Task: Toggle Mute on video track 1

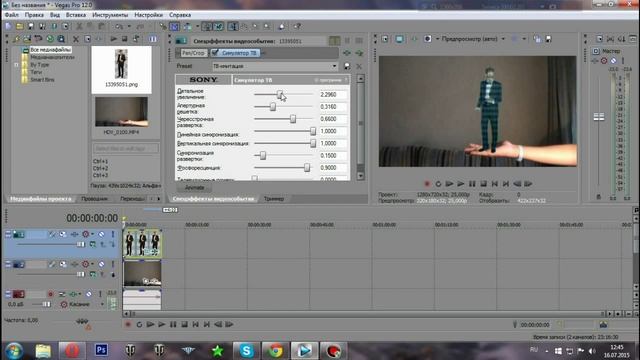Action: coord(101,234)
